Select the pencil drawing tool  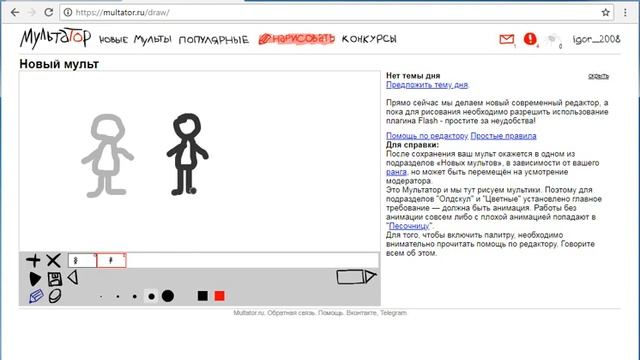(36, 296)
